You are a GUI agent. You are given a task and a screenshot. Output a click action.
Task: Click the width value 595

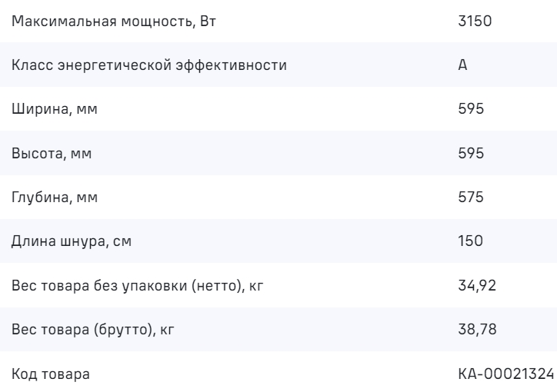(470, 109)
